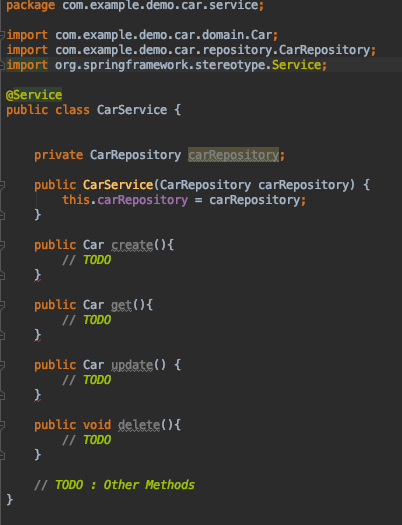Place cursor on update method name
The image size is (402, 525).
[132, 365]
